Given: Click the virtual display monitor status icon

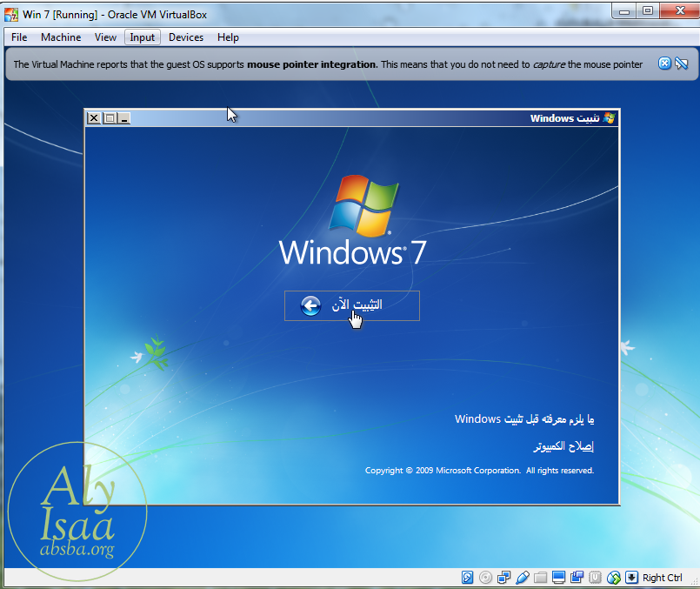Looking at the screenshot, I should (559, 578).
